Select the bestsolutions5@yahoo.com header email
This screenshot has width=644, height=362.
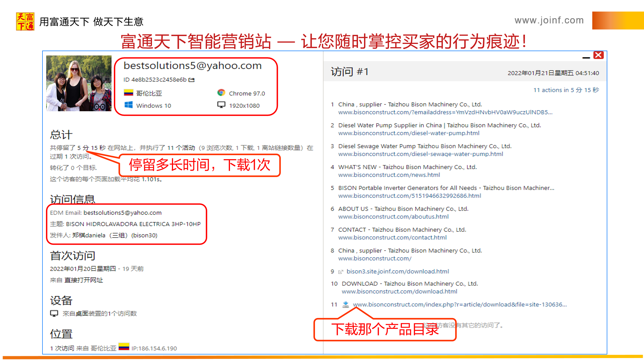[193, 66]
